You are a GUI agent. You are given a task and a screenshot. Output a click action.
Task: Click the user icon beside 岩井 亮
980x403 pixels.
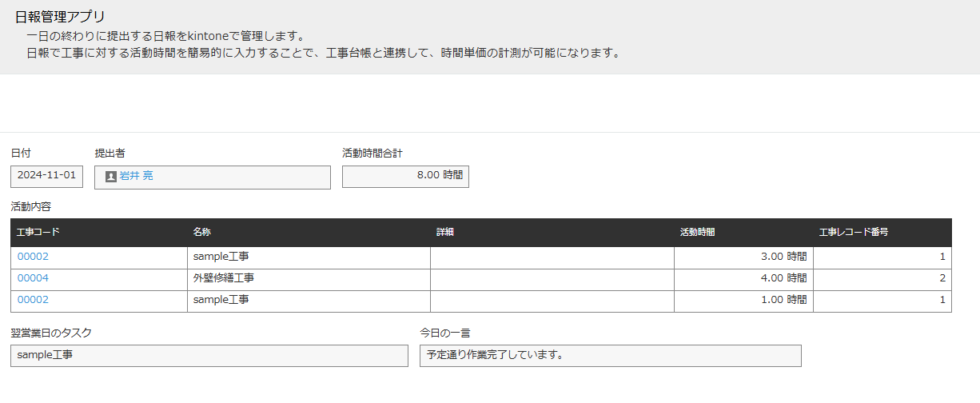pyautogui.click(x=111, y=177)
